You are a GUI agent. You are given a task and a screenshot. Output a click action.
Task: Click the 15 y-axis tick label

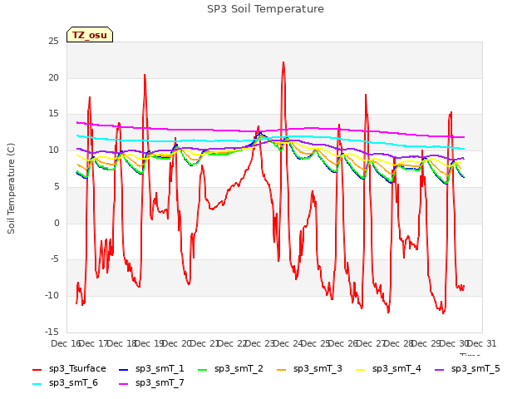click(x=53, y=114)
